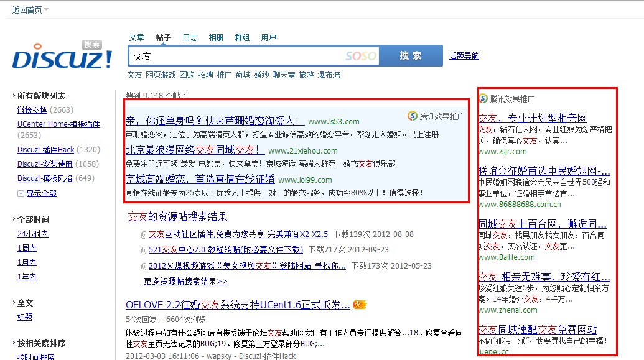
Task: Switch to the 文章 search tab
Action: point(136,37)
